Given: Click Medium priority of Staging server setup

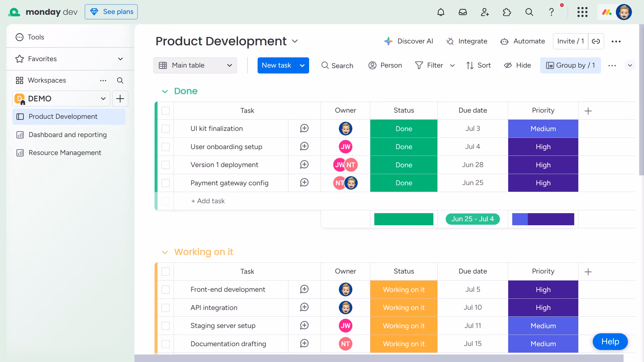Looking at the screenshot, I should [x=543, y=326].
